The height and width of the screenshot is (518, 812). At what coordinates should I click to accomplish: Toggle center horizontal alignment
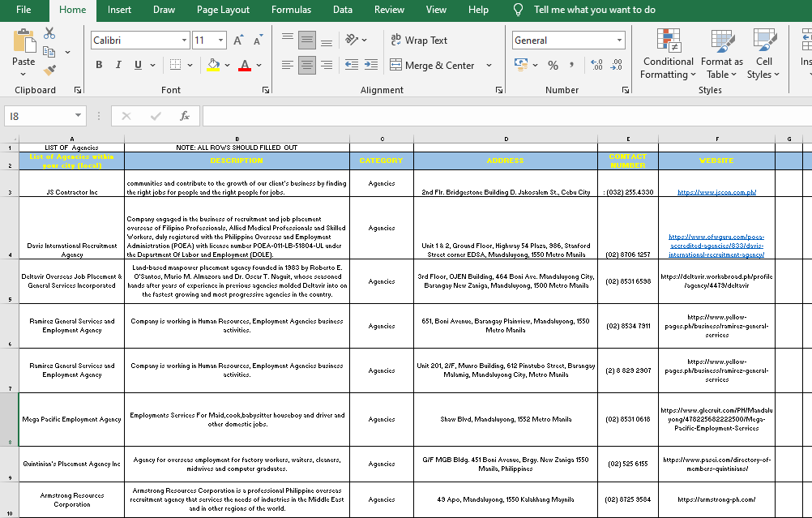tap(307, 65)
